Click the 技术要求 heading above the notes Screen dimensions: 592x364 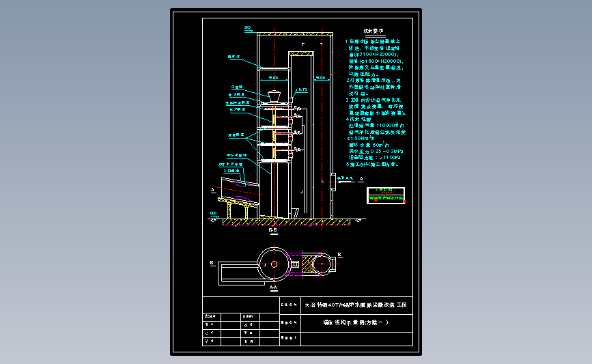373,31
